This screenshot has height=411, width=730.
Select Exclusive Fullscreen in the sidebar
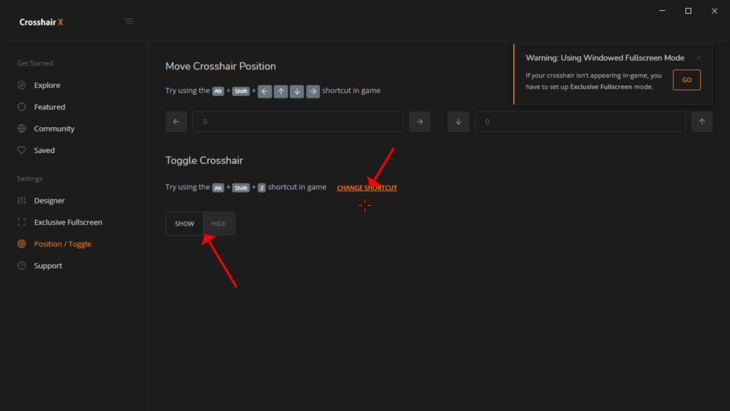click(68, 222)
